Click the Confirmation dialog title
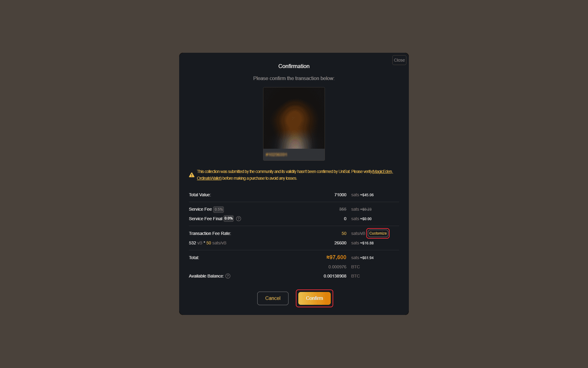588x368 pixels. point(294,66)
